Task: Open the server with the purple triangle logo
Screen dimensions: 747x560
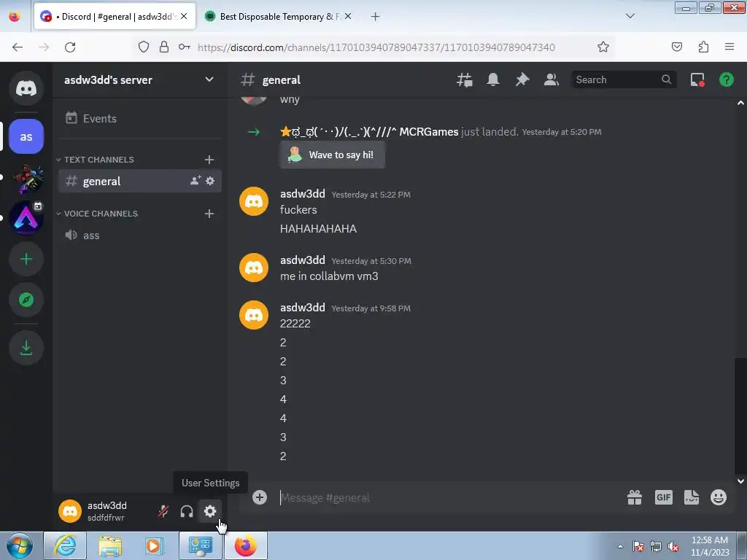Action: point(26,217)
